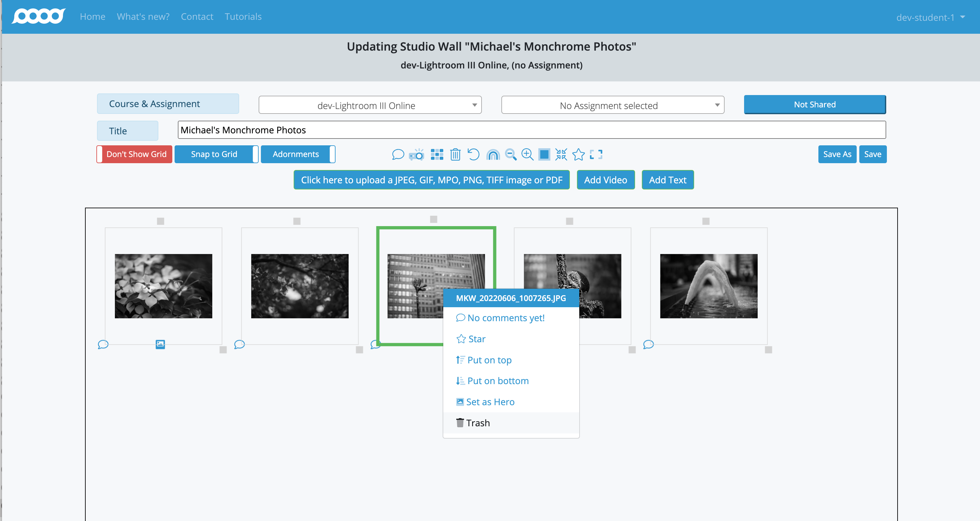Click the Add Video button
Image resolution: width=980 pixels, height=521 pixels.
click(x=606, y=179)
